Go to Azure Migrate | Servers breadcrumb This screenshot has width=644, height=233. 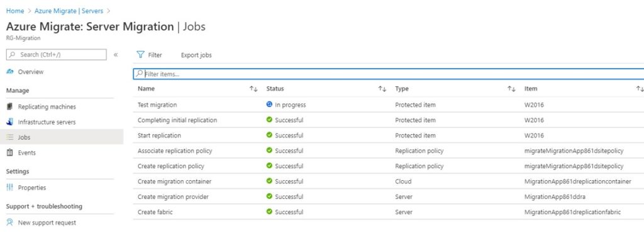tap(69, 11)
